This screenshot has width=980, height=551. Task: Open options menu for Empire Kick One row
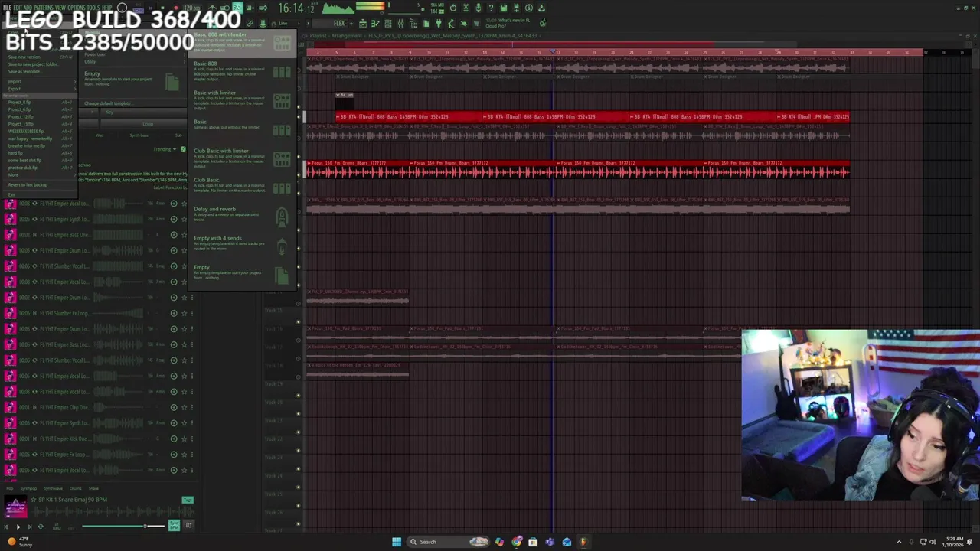[x=194, y=439]
